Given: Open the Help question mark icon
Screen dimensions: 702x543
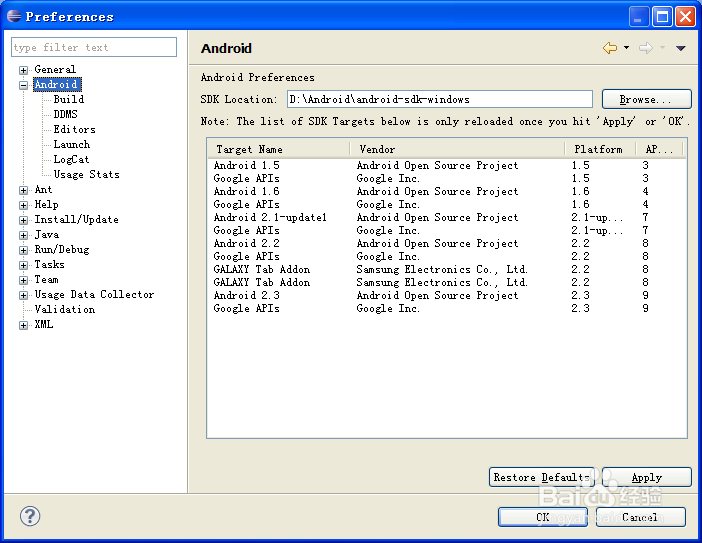Looking at the screenshot, I should (x=30, y=516).
